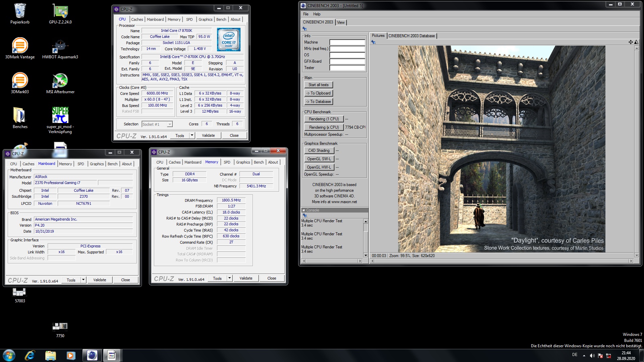Image resolution: width=644 pixels, height=362 pixels.
Task: Switch to Caches tab in top CPU-Z window
Action: tap(137, 19)
